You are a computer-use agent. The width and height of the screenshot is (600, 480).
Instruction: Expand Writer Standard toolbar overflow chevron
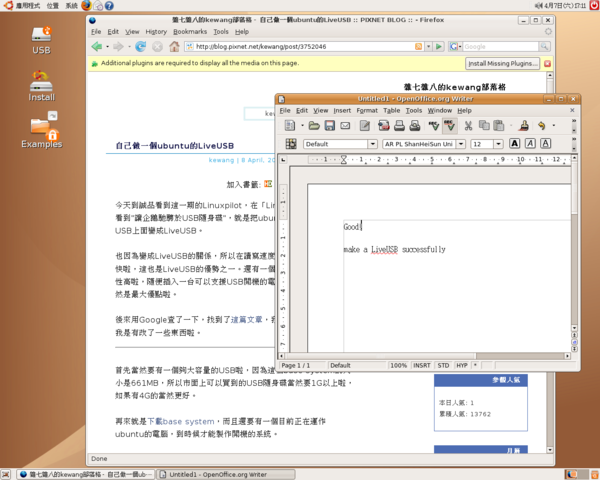click(574, 121)
